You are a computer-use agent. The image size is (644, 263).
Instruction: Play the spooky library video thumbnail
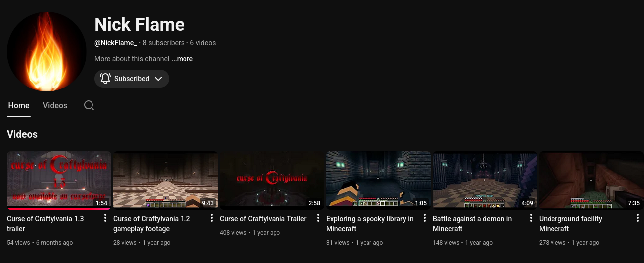(378, 179)
